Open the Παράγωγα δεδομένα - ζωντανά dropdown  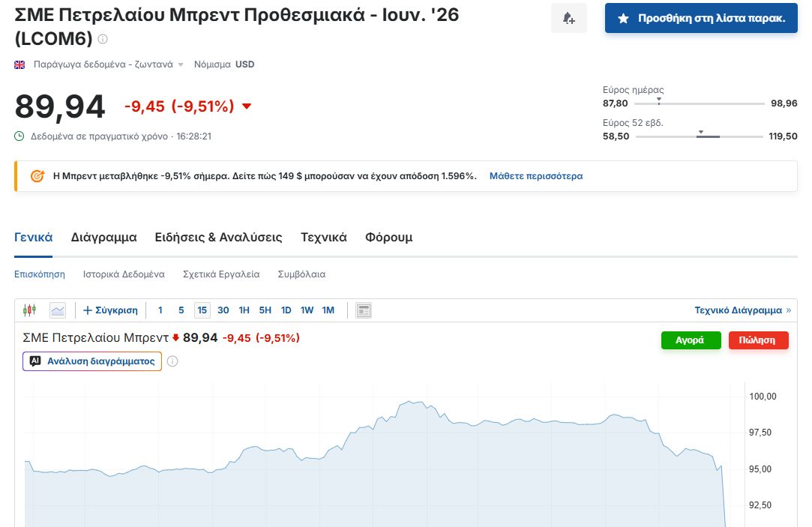pos(108,64)
